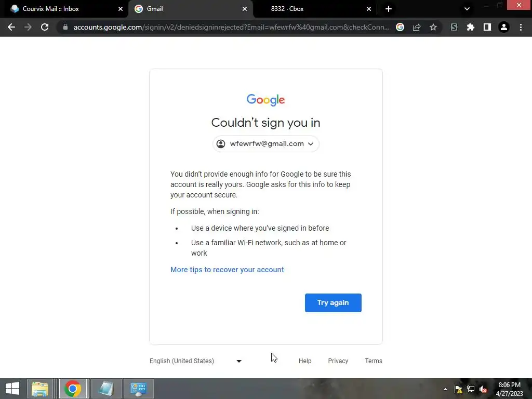Image resolution: width=532 pixels, height=399 pixels.
Task: Close the Chrome window
Action: 519,5
